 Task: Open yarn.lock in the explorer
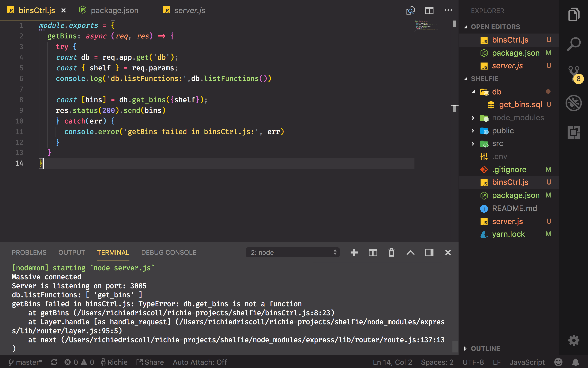[509, 234]
